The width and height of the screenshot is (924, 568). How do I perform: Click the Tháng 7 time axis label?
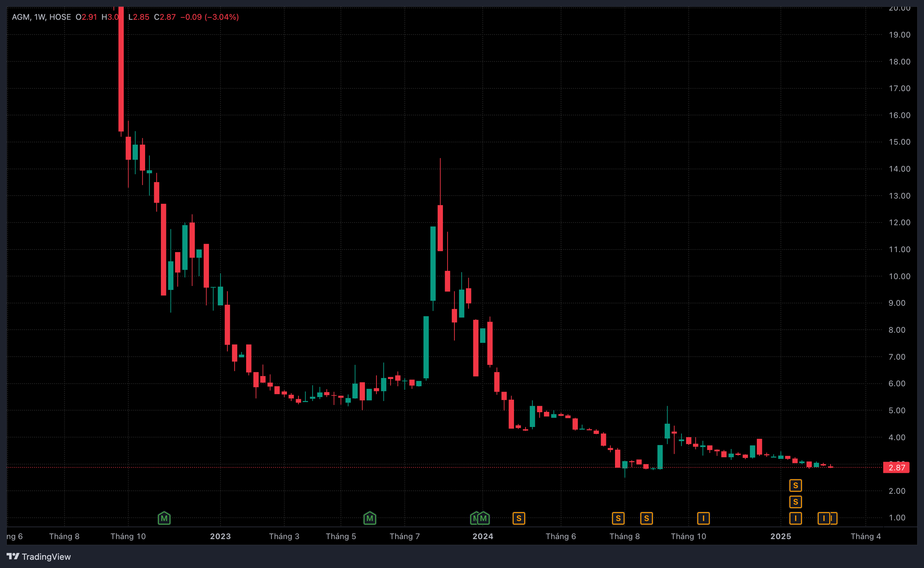pos(405,536)
